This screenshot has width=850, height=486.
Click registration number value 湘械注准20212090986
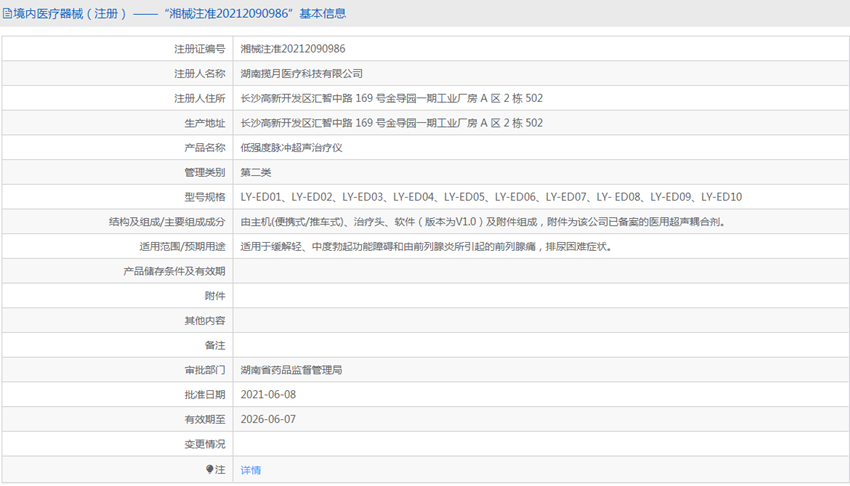[293, 49]
